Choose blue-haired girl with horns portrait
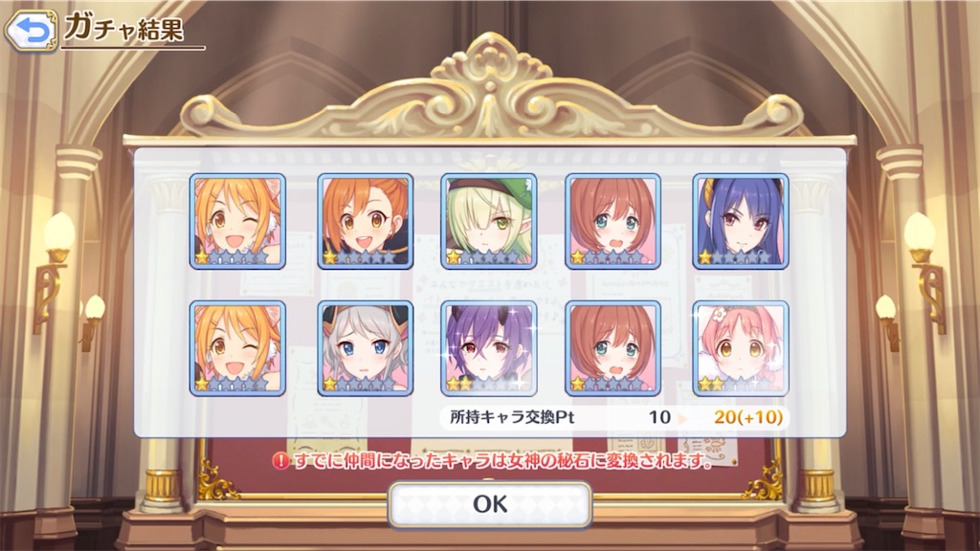980x551 pixels. (x=741, y=221)
